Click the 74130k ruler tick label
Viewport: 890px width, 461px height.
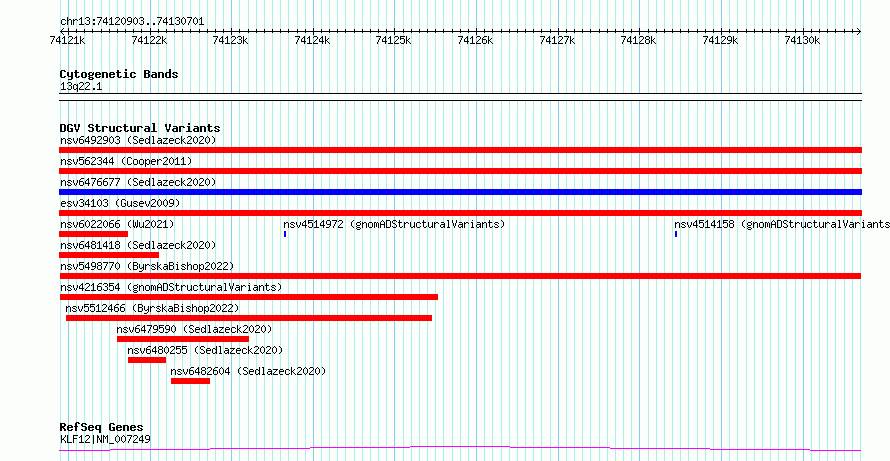point(803,40)
